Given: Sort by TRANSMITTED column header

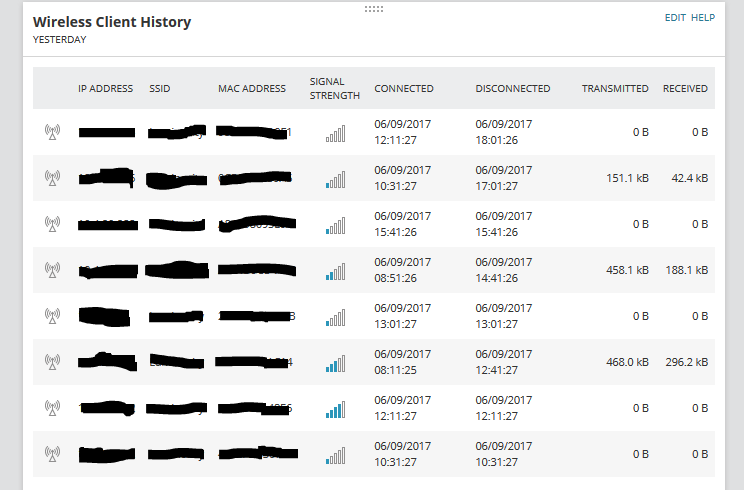Looking at the screenshot, I should pyautogui.click(x=615, y=89).
